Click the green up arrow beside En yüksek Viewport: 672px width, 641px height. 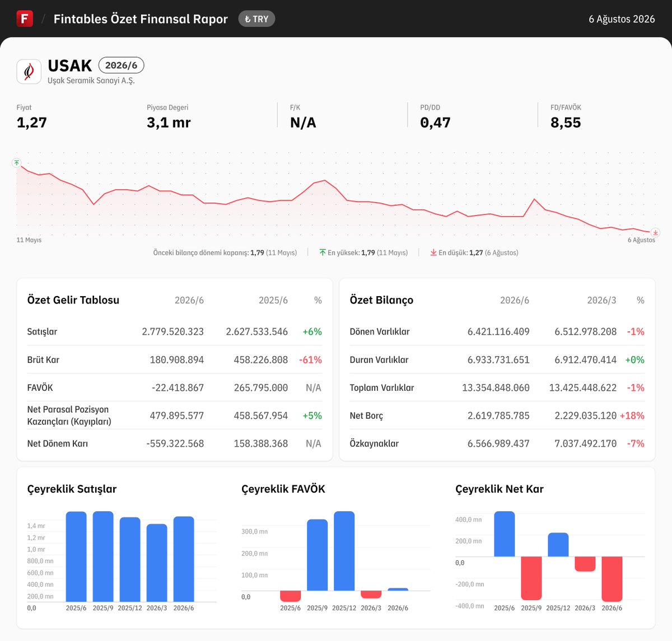[323, 252]
